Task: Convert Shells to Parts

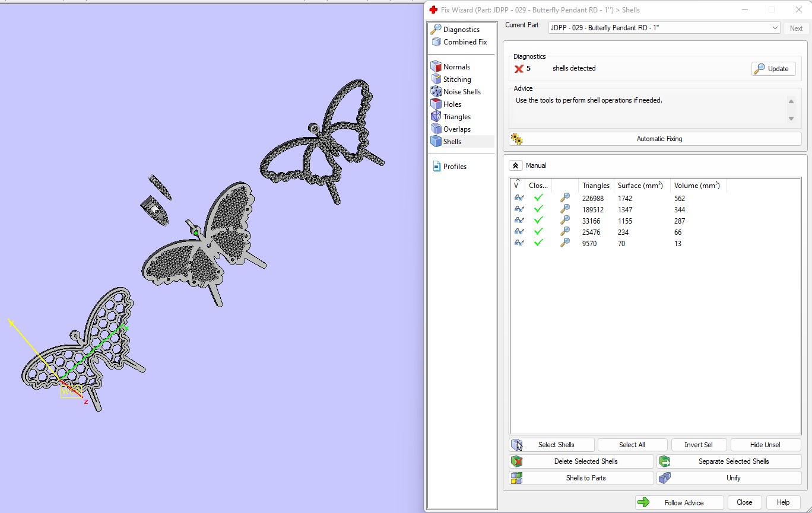Action: coord(581,478)
